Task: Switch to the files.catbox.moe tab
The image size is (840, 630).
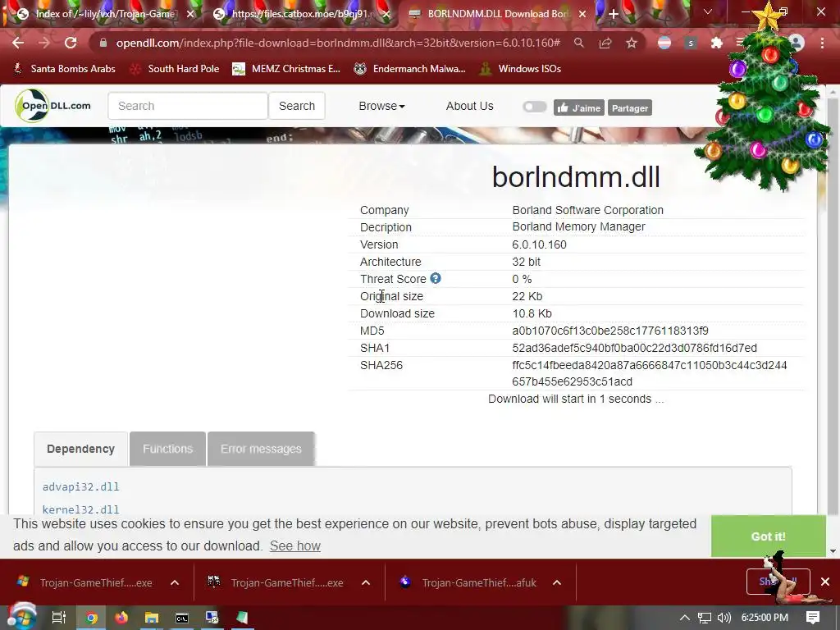Action: (303, 14)
